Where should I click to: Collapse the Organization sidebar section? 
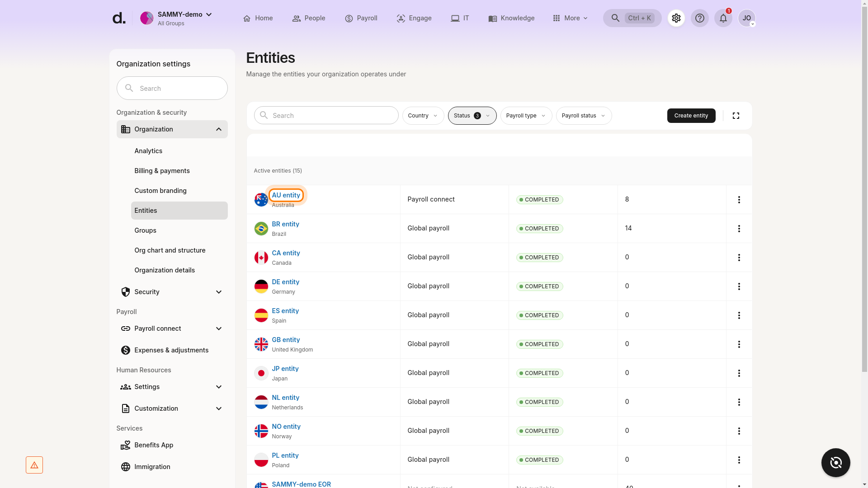172,129
